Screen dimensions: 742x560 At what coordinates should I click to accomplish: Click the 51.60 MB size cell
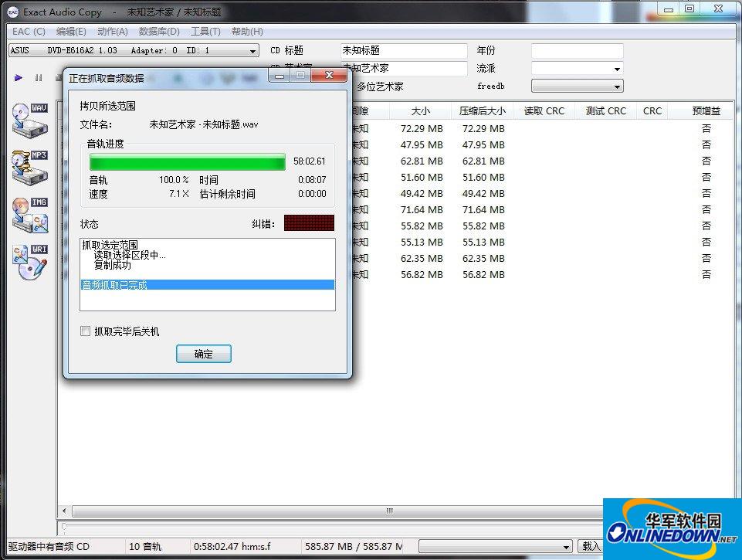422,178
